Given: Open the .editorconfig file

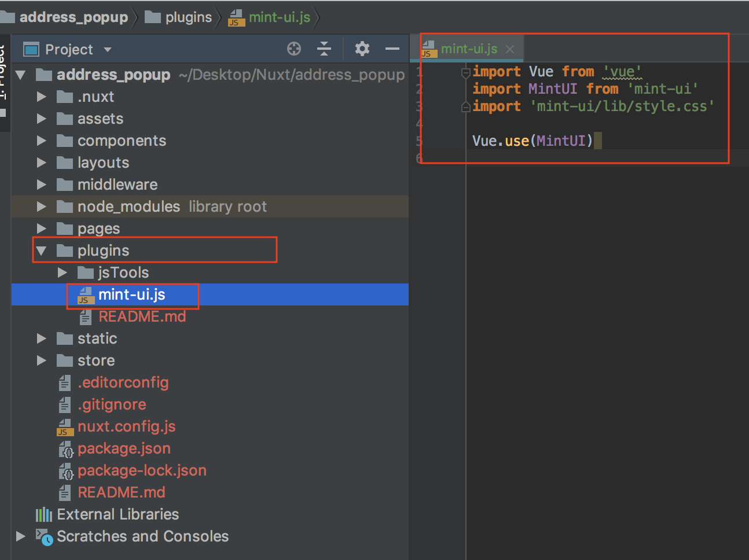Looking at the screenshot, I should pyautogui.click(x=123, y=382).
